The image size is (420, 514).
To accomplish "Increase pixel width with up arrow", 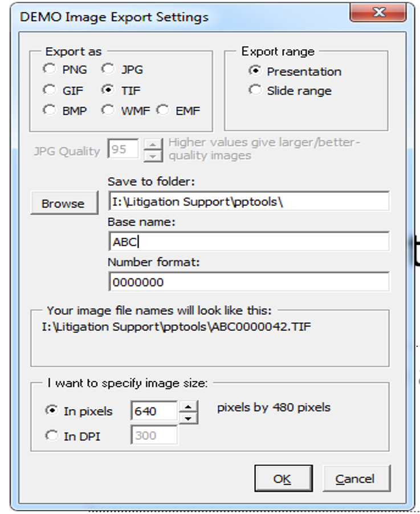I will [188, 407].
